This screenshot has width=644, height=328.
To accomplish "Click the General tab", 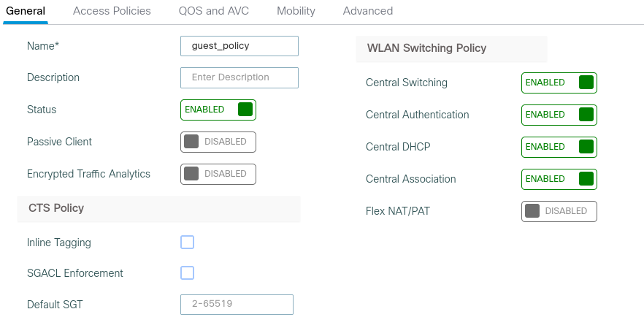I will tap(26, 11).
